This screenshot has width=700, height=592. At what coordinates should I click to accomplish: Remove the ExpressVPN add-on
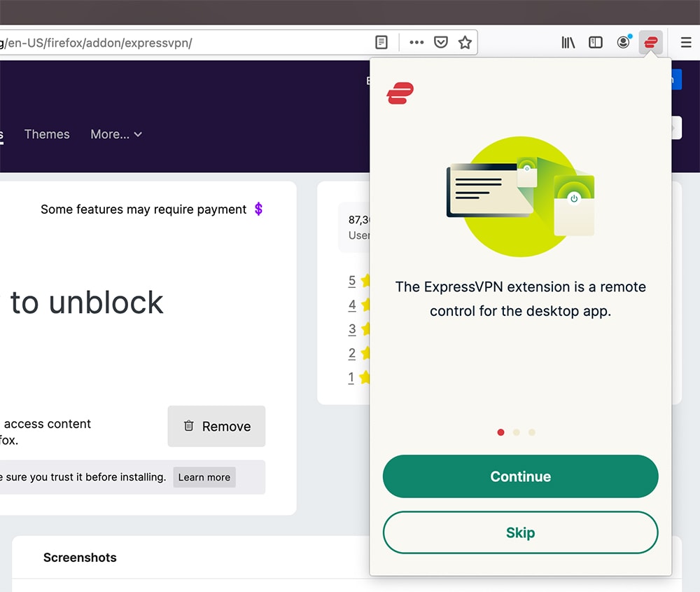coord(216,426)
